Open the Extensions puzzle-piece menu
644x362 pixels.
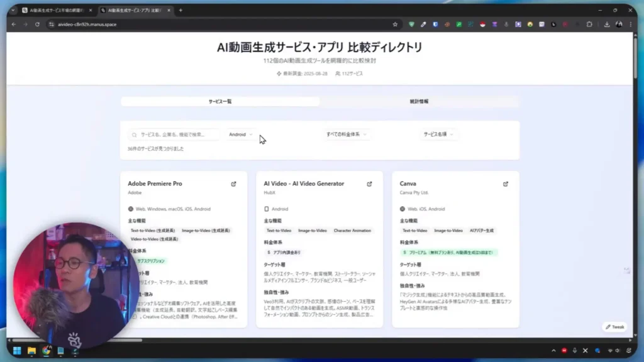[x=589, y=25]
